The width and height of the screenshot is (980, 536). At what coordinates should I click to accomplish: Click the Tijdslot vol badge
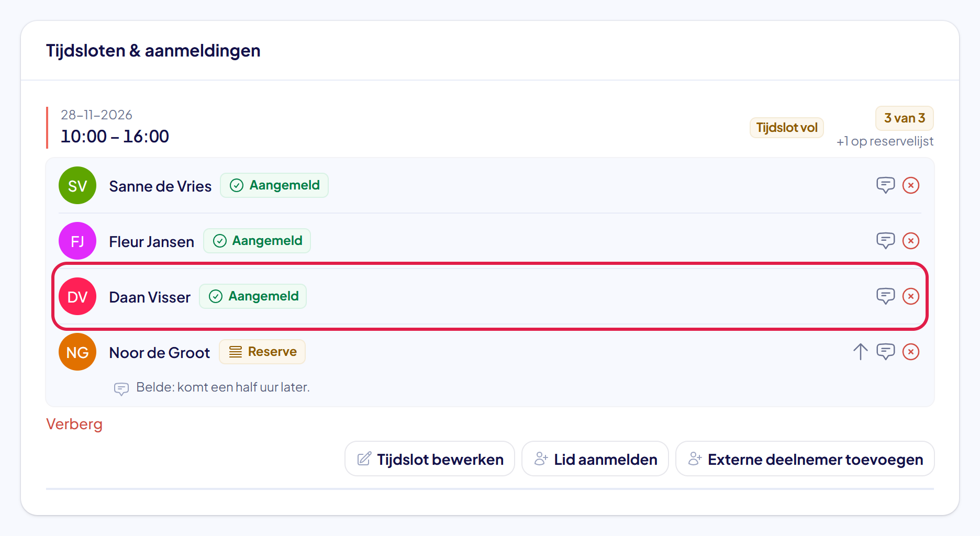click(x=787, y=128)
